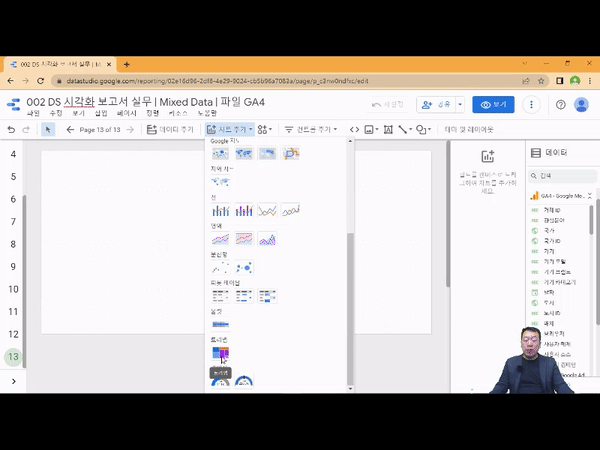Pick the scatter chart icon
The width and height of the screenshot is (600, 450).
220,268
